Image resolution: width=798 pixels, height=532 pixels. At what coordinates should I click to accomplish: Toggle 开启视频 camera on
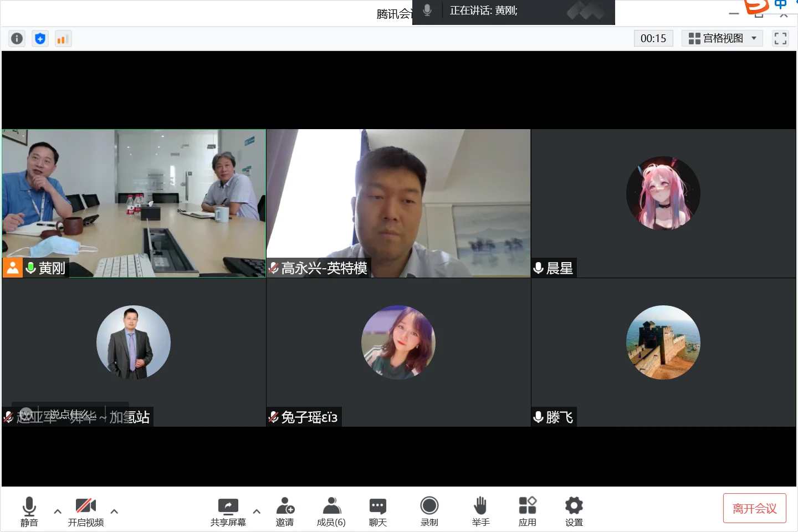[86, 511]
